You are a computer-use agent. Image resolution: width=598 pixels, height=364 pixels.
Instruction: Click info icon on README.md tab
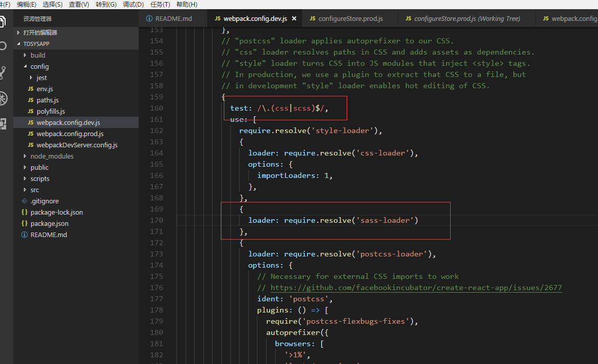[x=149, y=19]
